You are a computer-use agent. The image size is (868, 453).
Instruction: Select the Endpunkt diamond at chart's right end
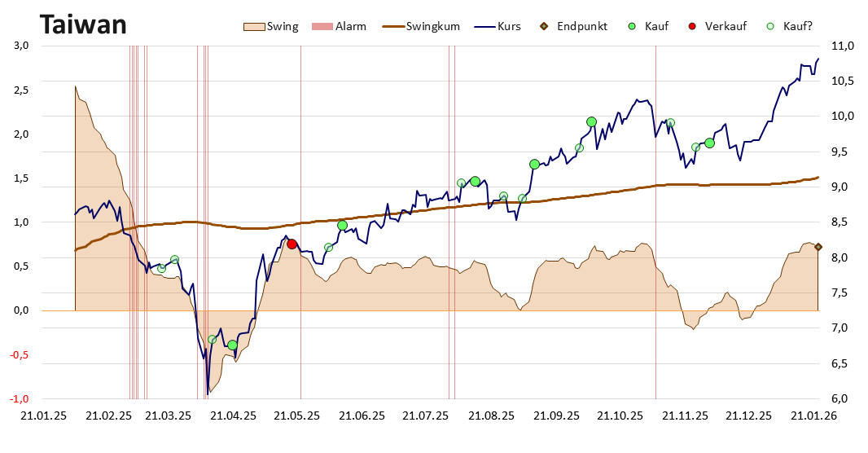[x=818, y=247]
